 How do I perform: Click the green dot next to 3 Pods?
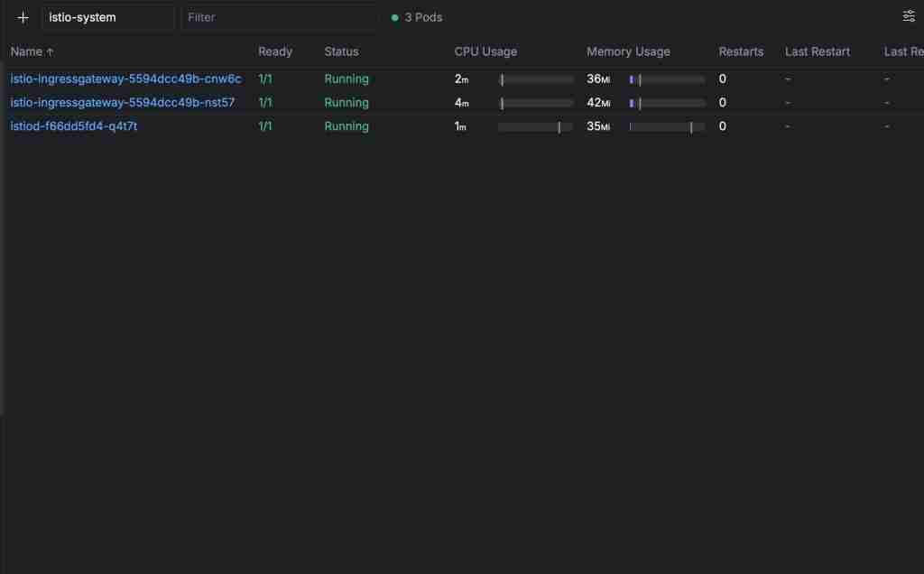[x=394, y=16]
